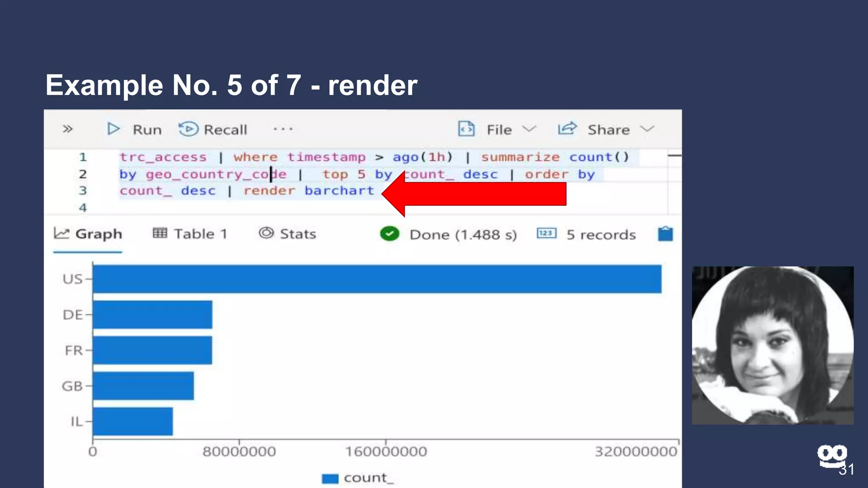The width and height of the screenshot is (868, 488).
Task: Click the US axis label
Action: pyautogui.click(x=72, y=279)
